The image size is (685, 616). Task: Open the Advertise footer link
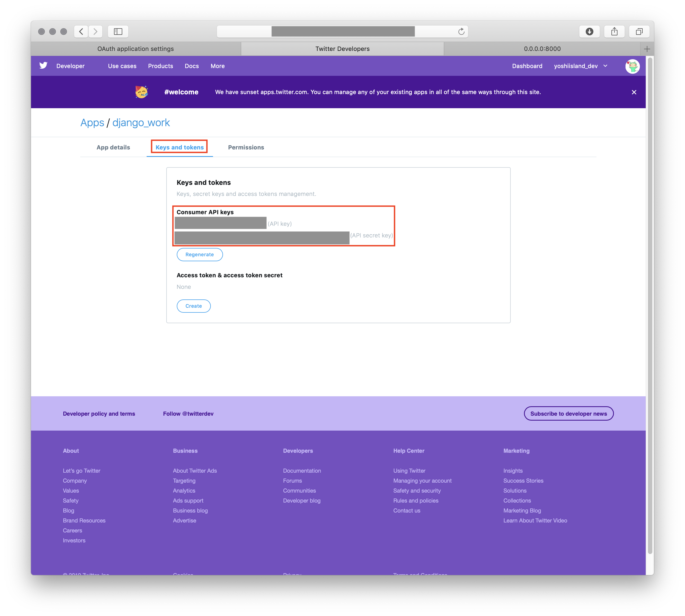[185, 521]
